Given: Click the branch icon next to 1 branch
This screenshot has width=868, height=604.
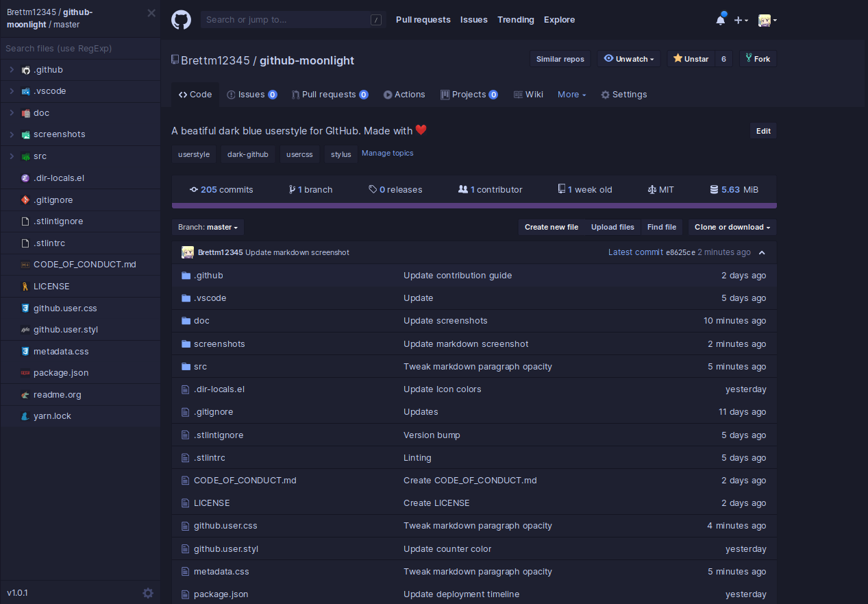Looking at the screenshot, I should click(x=292, y=189).
